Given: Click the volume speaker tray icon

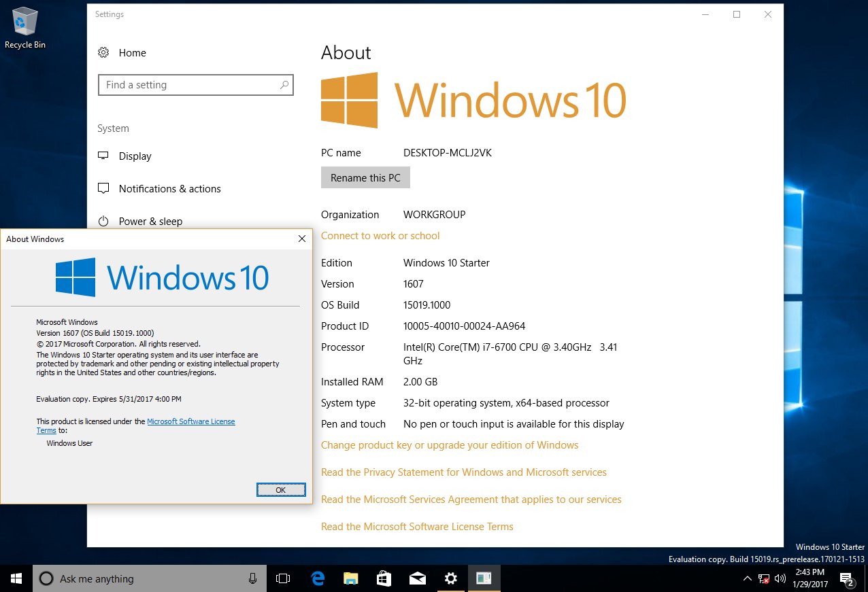Looking at the screenshot, I should [781, 579].
